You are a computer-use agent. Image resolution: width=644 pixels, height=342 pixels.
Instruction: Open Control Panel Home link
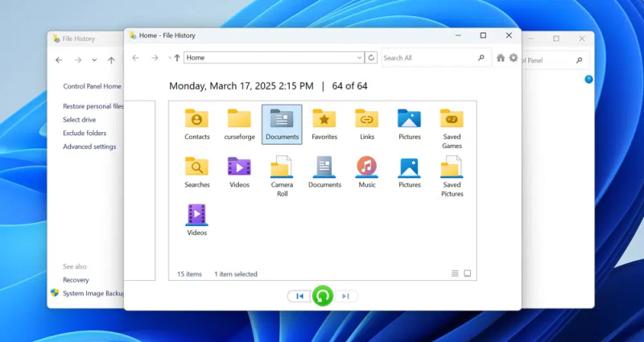coord(92,86)
